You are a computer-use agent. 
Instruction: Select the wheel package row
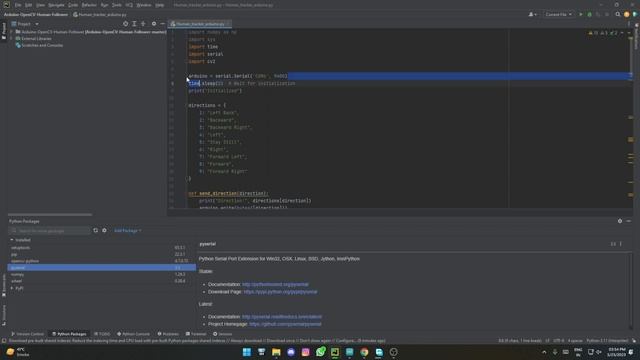101,281
